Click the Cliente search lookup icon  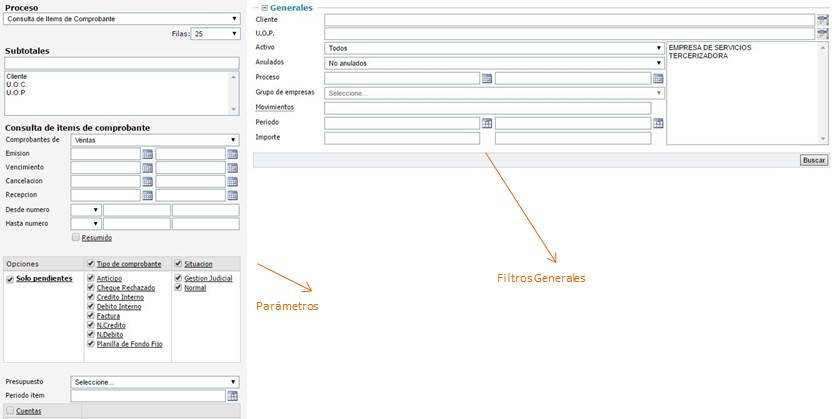822,20
